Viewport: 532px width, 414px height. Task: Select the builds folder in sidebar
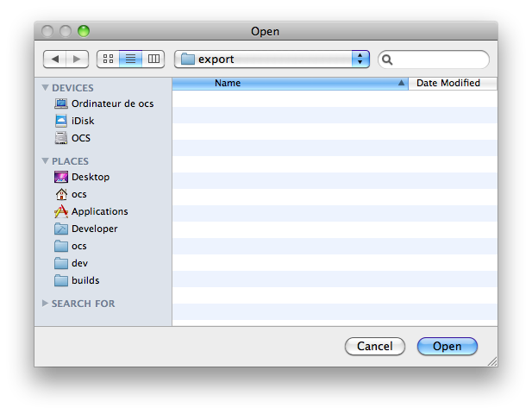[84, 280]
